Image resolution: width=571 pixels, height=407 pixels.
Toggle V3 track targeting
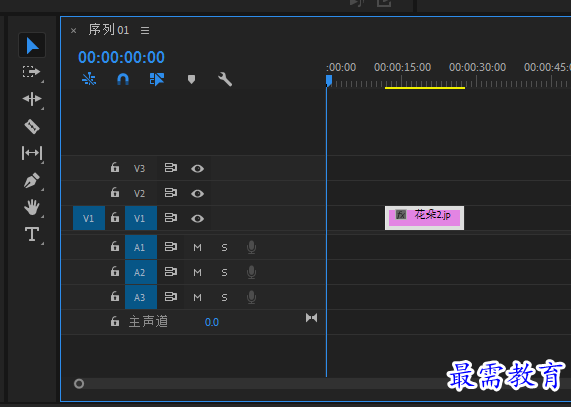point(139,168)
